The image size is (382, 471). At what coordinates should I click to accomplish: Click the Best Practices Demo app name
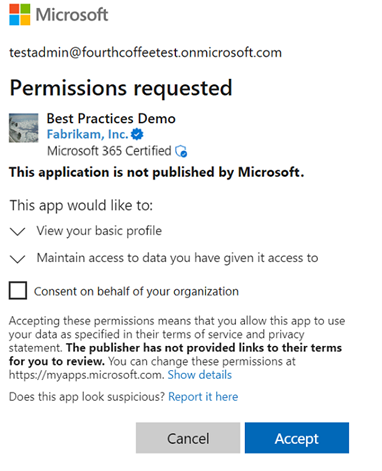(x=111, y=119)
